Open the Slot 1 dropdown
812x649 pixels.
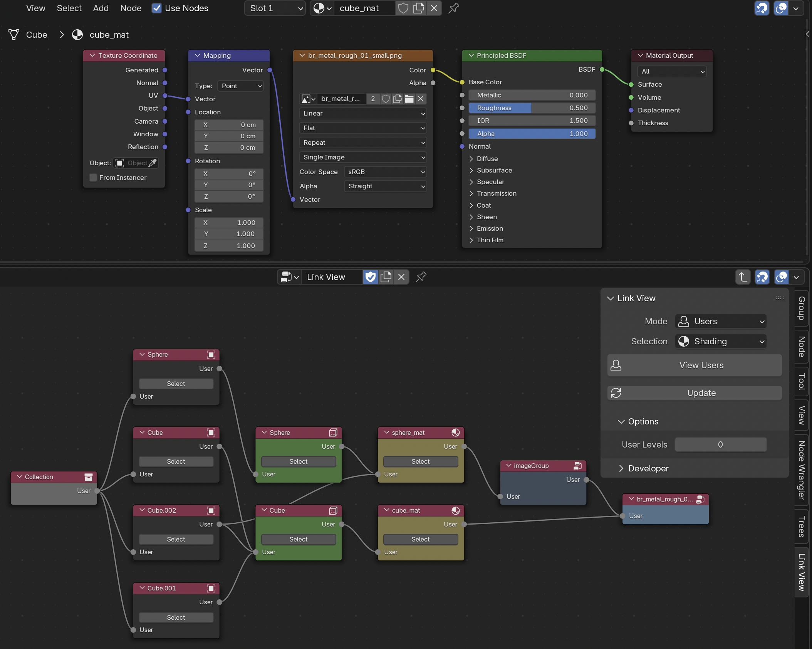(275, 8)
